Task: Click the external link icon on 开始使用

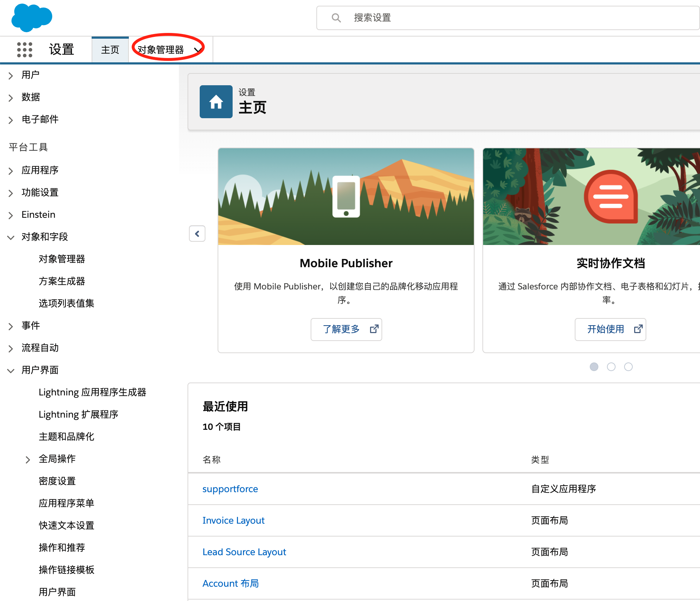Action: (x=638, y=329)
